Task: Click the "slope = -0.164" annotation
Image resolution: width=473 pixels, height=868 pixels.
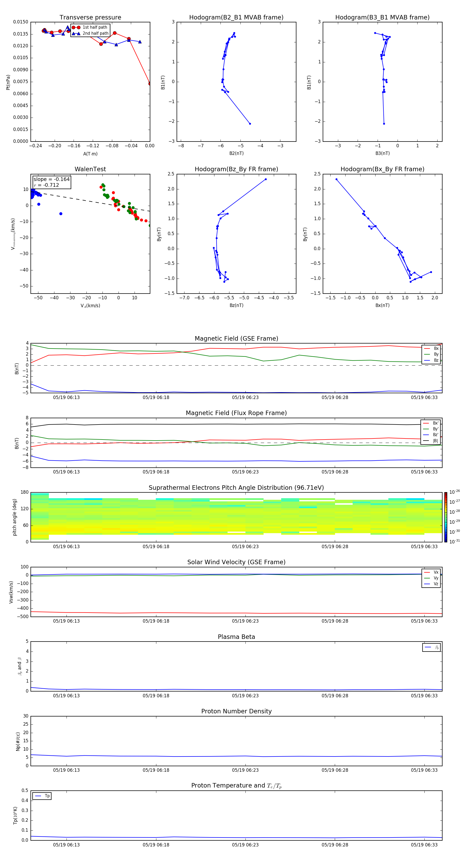Action: point(52,179)
